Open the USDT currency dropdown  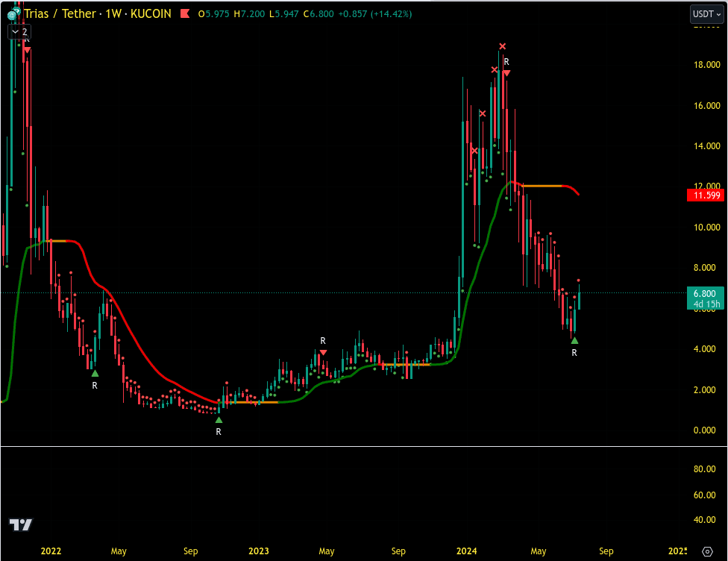(706, 14)
